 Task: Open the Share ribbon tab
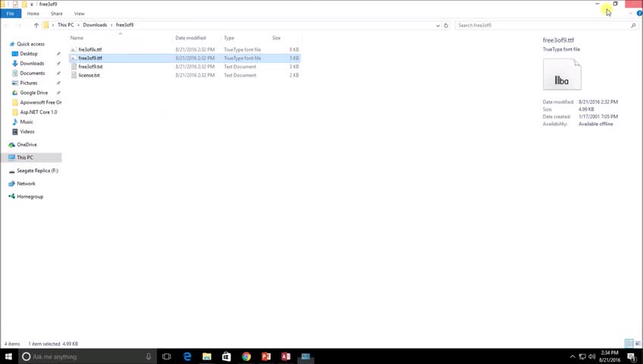(57, 14)
